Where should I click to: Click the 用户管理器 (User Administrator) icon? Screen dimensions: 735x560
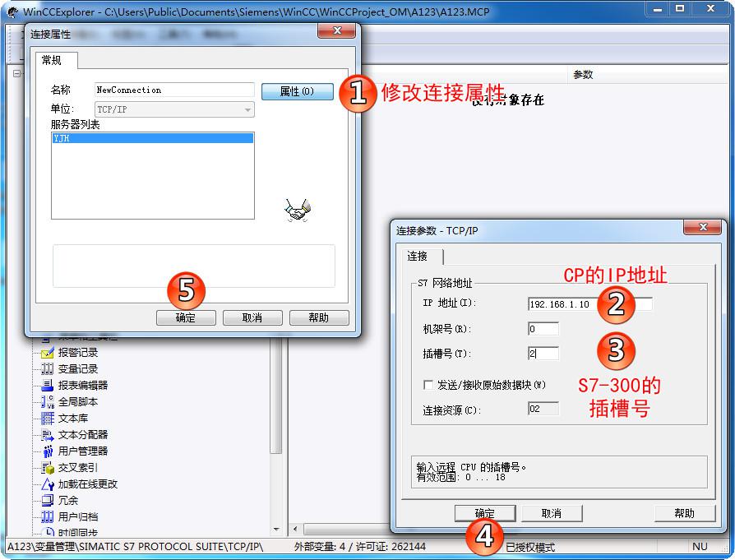point(48,451)
